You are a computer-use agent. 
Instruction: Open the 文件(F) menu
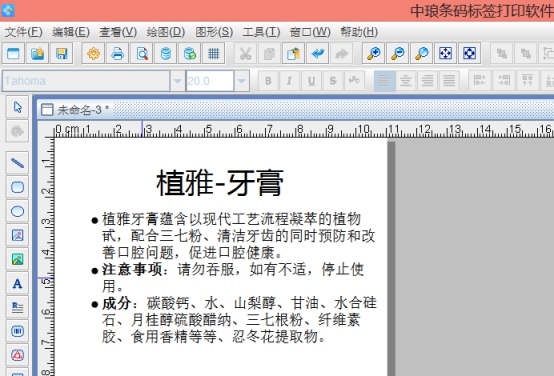pos(23,32)
